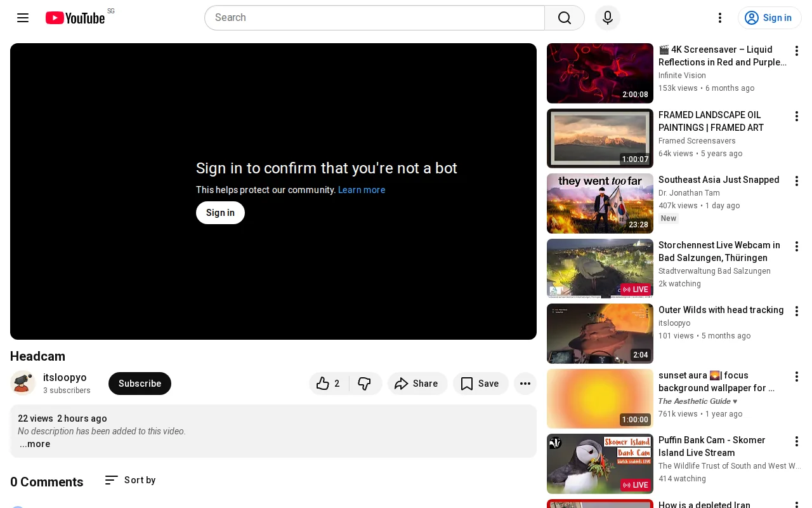Open itsloopyo channel name link
This screenshot has width=812, height=508.
click(x=65, y=378)
